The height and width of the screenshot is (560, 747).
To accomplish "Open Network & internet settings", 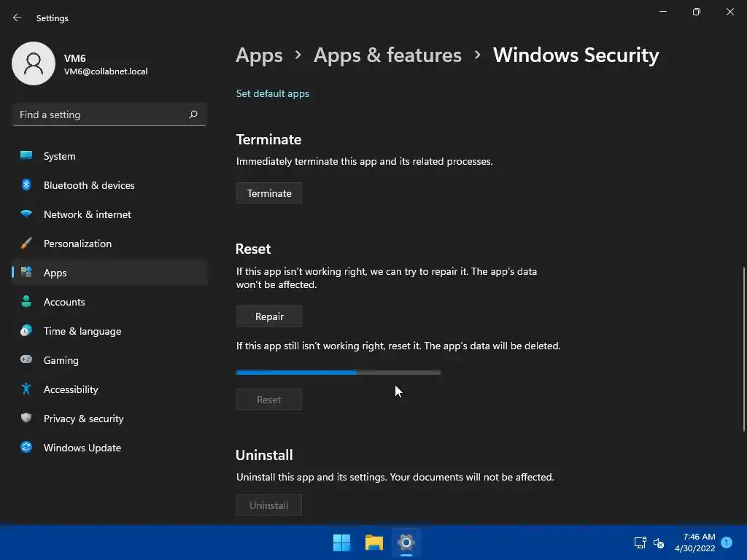I will 110,214.
